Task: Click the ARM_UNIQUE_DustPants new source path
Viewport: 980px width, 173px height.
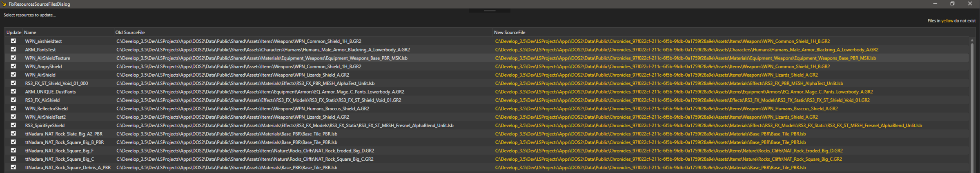Action: tap(684, 92)
